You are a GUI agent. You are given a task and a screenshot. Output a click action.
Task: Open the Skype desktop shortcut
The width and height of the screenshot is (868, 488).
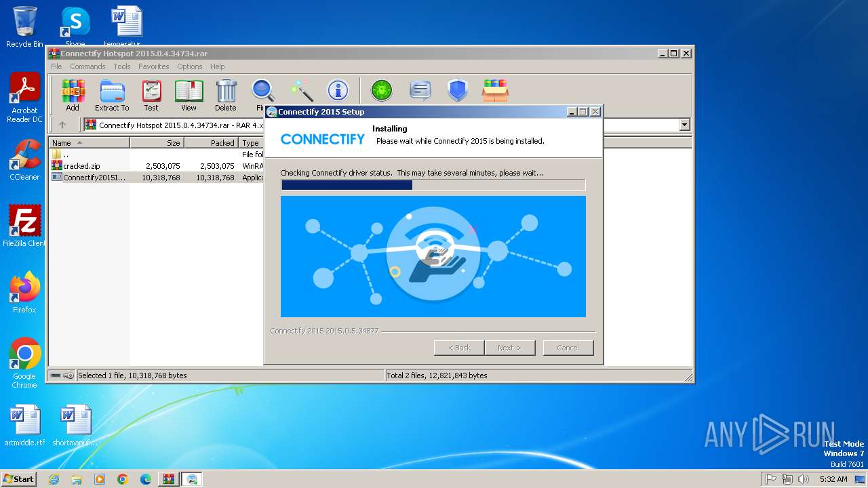click(x=75, y=27)
